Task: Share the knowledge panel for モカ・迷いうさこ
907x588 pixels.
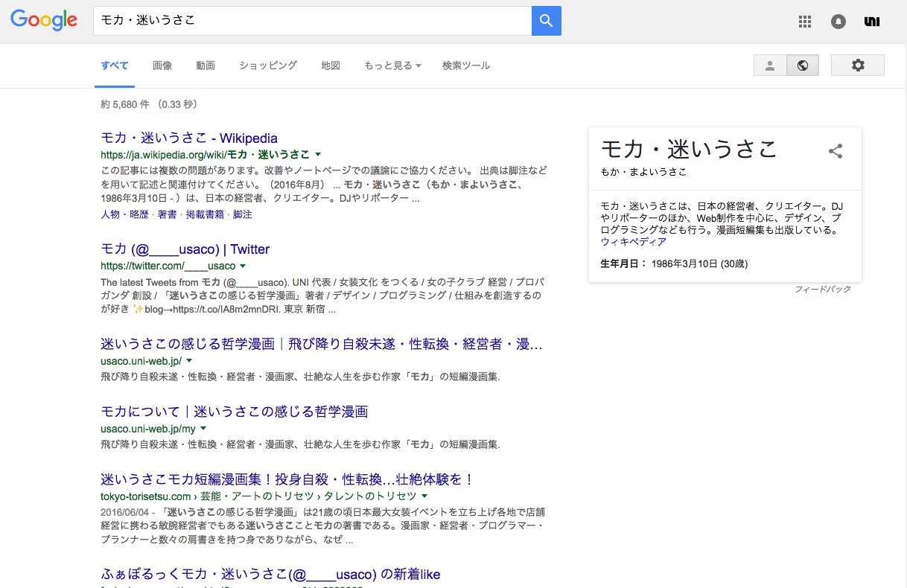Action: click(x=836, y=151)
